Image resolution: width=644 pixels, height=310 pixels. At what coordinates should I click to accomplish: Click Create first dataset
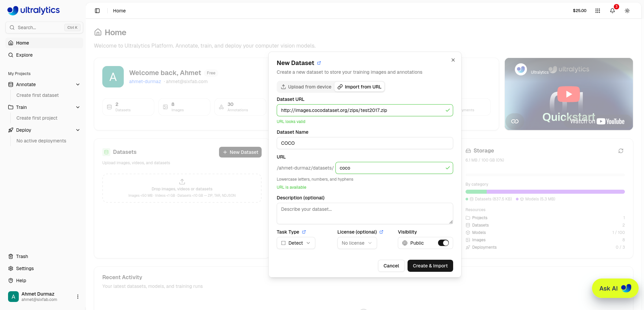click(38, 95)
